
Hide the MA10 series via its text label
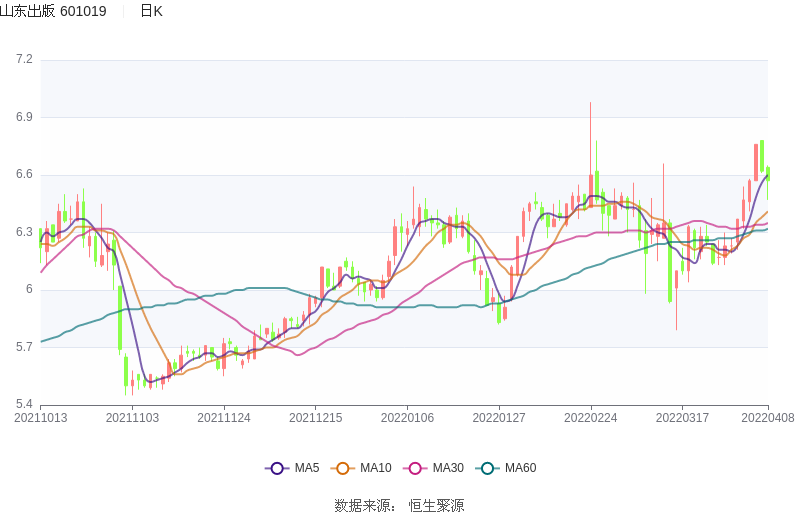point(376,468)
